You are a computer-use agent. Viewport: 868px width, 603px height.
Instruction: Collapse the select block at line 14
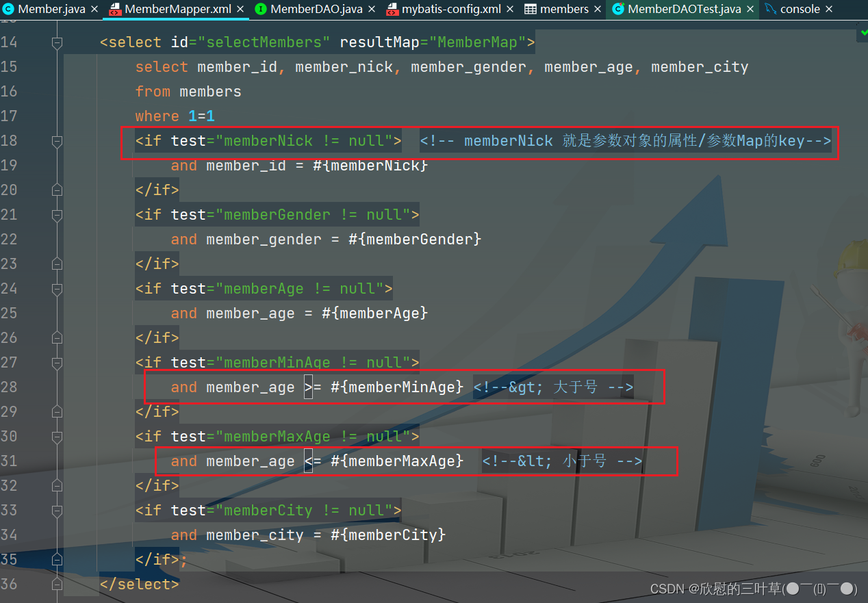(x=57, y=42)
